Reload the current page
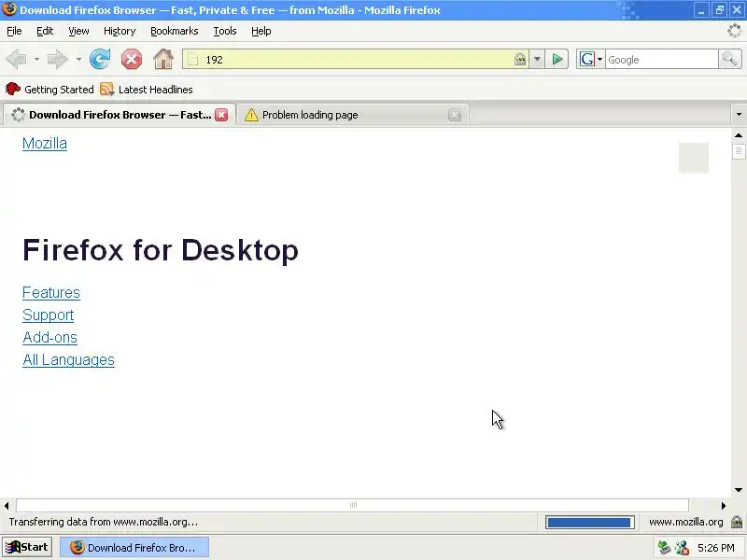This screenshot has width=747, height=560. 100,60
